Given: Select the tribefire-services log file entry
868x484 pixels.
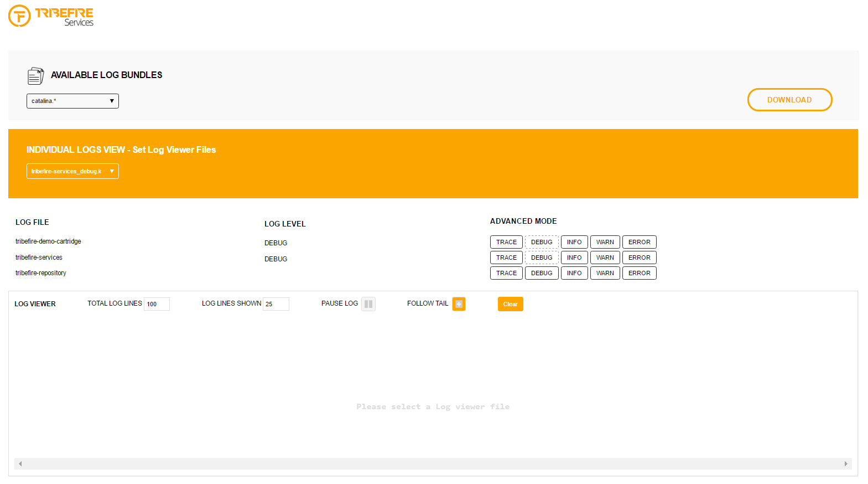Looking at the screenshot, I should 39,258.
